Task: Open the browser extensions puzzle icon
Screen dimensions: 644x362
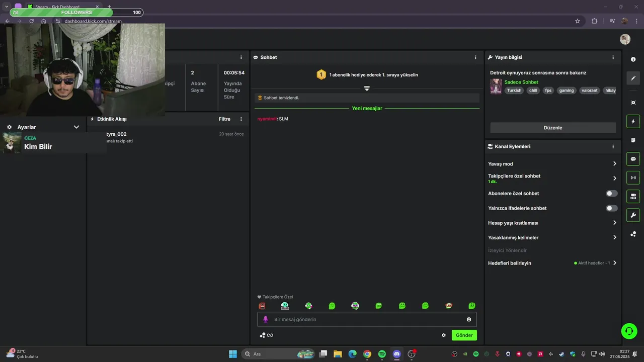Action: click(x=595, y=21)
